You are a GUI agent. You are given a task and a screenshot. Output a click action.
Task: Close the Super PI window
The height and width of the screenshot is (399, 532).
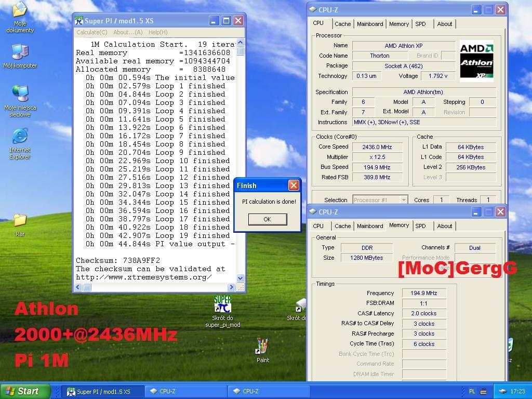click(x=238, y=21)
